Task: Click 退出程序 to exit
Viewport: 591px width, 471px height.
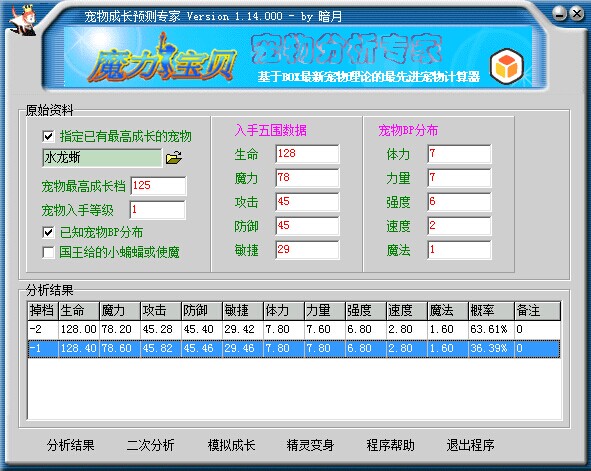Action: click(470, 445)
